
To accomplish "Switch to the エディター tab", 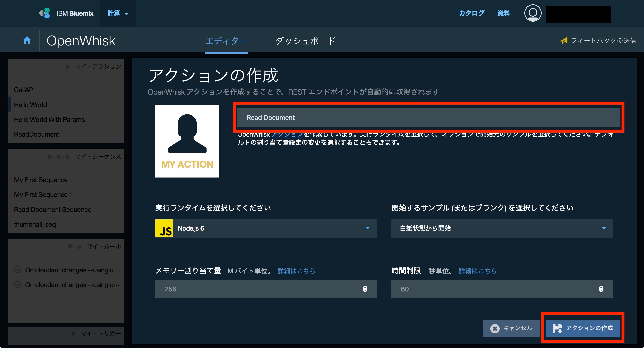I will [227, 41].
